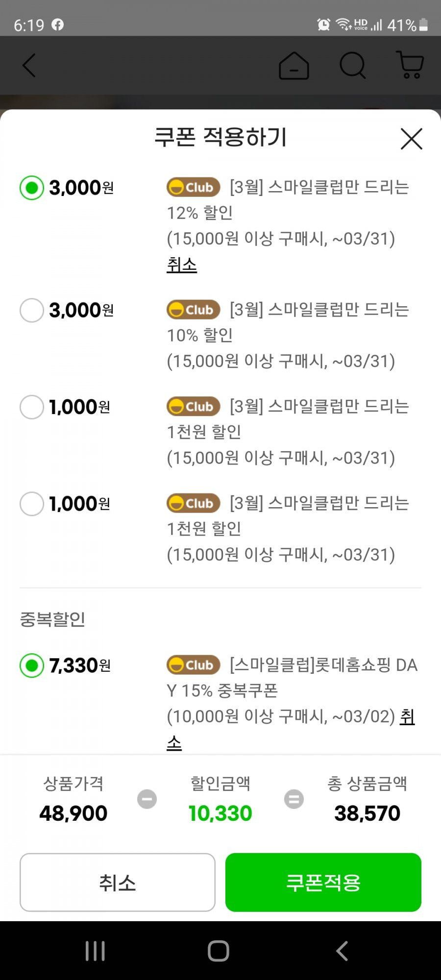
Task: Cancel the 12% coupon via 취소 link
Action: pos(182,265)
